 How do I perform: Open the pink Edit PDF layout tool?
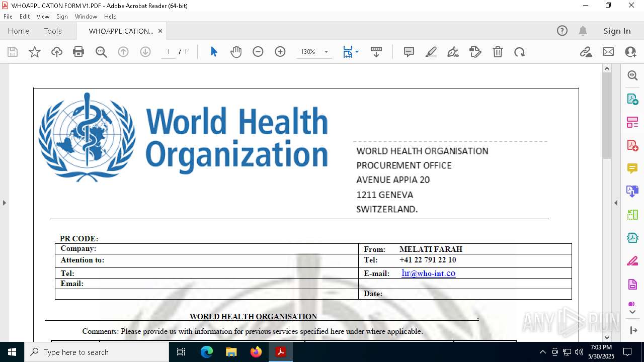[632, 122]
